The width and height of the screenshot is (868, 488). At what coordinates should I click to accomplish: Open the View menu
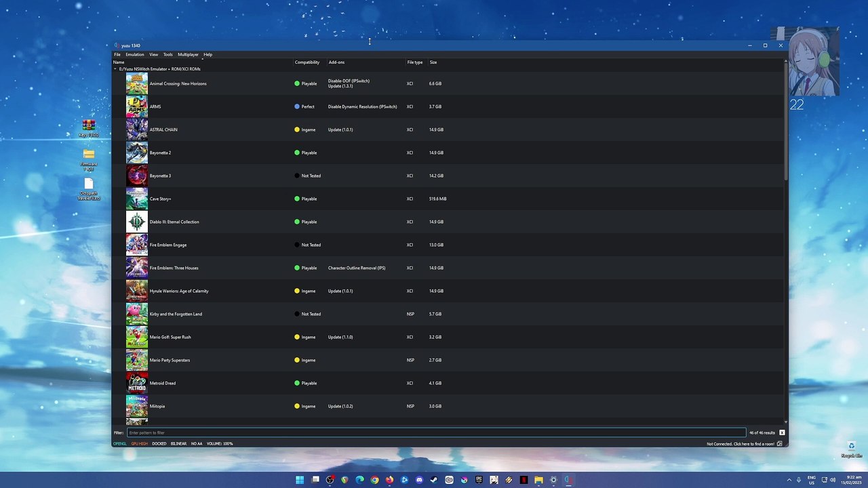tap(154, 55)
